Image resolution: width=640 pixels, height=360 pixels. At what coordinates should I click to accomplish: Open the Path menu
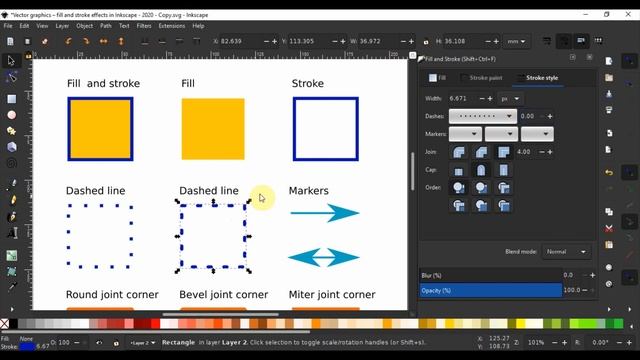106,26
